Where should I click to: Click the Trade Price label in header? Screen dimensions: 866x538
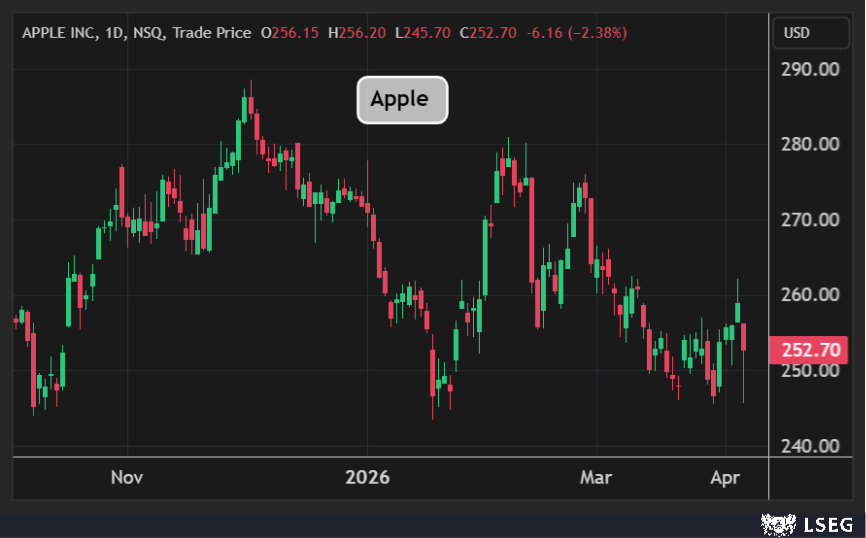[212, 33]
